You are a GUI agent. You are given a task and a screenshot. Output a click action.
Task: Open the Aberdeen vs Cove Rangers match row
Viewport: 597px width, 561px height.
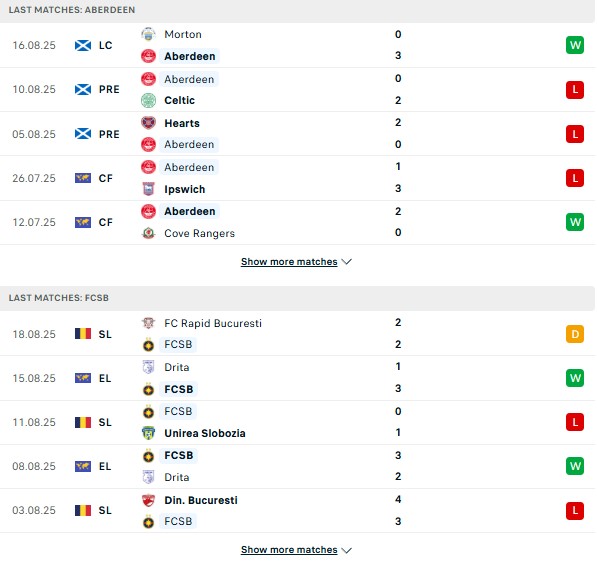point(298,222)
